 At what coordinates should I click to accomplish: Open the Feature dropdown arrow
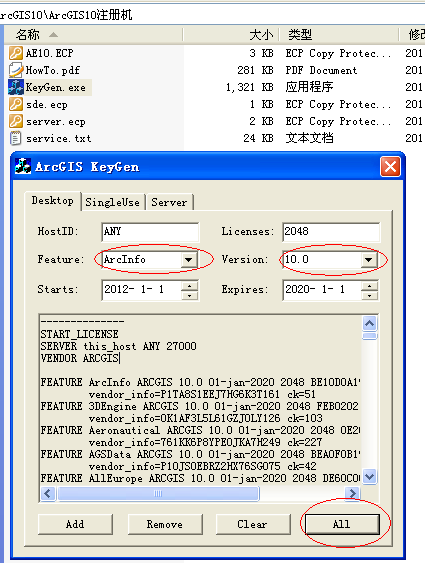click(x=189, y=259)
